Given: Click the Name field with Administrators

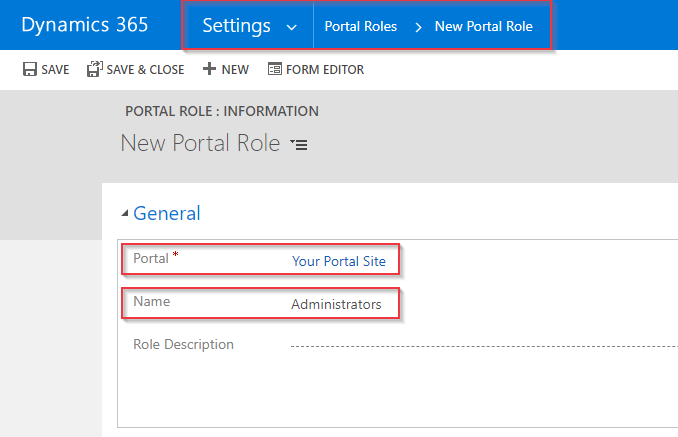Looking at the screenshot, I should 336,304.
